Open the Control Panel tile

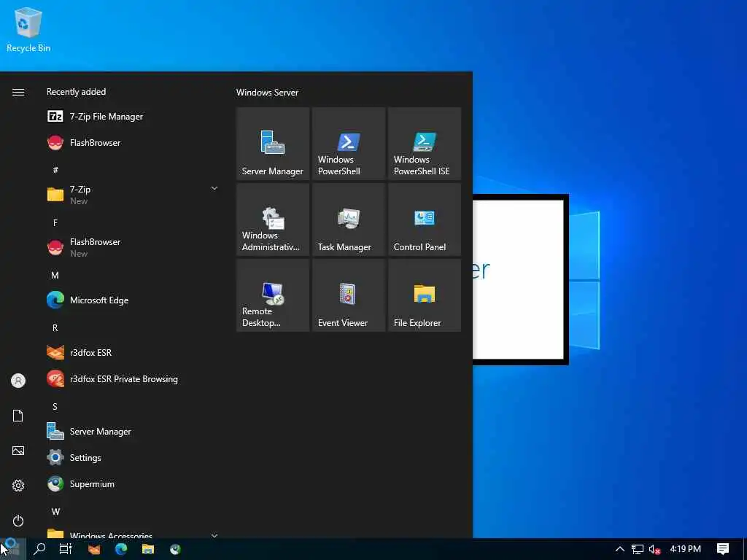pyautogui.click(x=424, y=219)
